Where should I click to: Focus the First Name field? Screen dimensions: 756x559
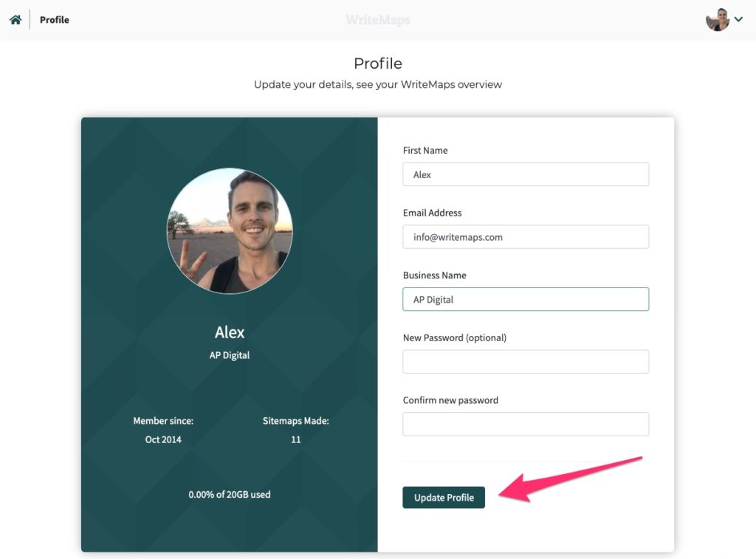tap(526, 174)
